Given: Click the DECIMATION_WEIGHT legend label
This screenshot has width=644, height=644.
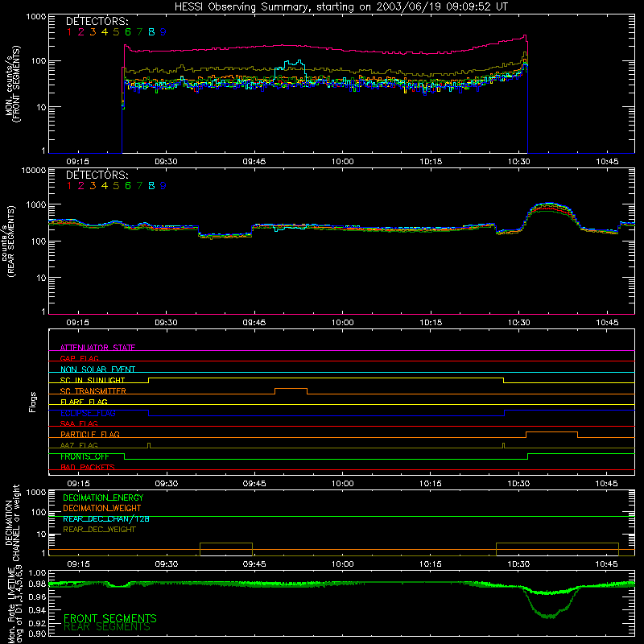Looking at the screenshot, I should pyautogui.click(x=102, y=509).
